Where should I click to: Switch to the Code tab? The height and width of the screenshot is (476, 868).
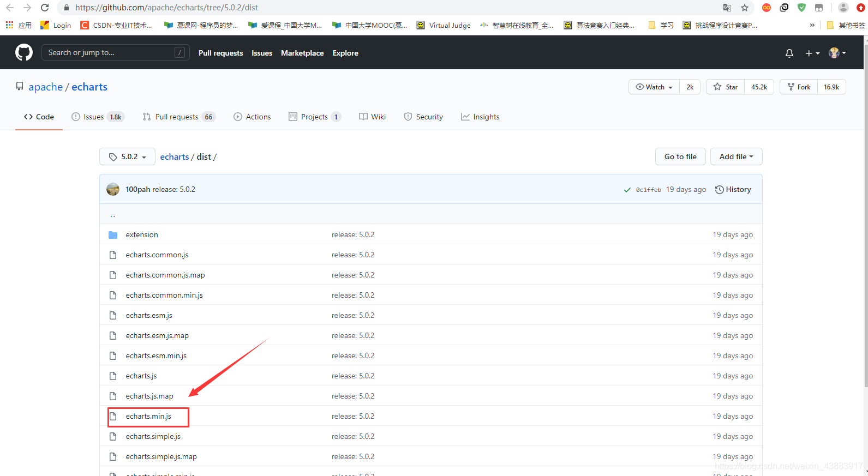(x=39, y=117)
